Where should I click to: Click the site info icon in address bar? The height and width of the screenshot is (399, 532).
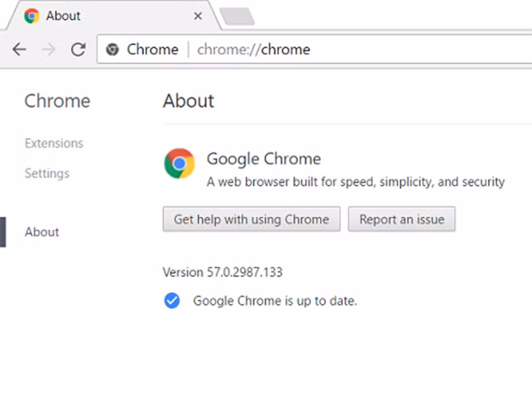tap(113, 50)
